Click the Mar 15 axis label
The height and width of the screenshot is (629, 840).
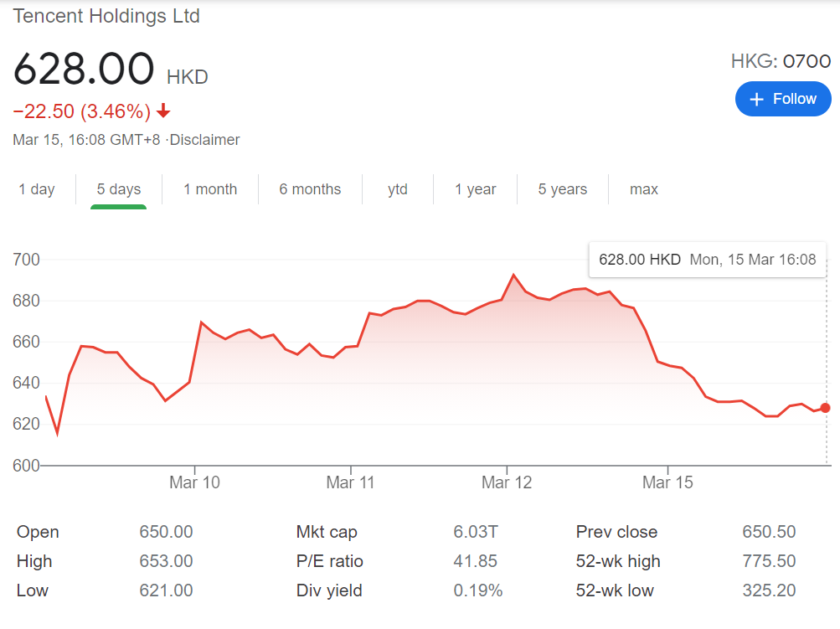tap(667, 482)
